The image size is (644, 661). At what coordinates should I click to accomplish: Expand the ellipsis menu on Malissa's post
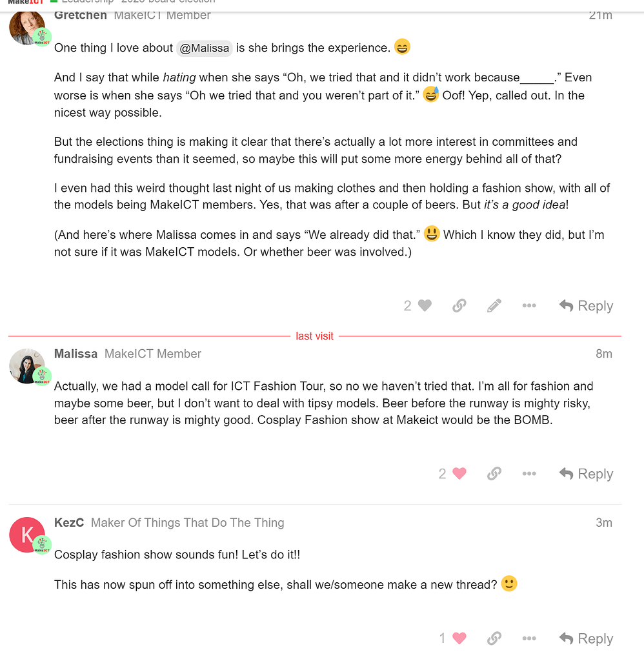(x=529, y=474)
